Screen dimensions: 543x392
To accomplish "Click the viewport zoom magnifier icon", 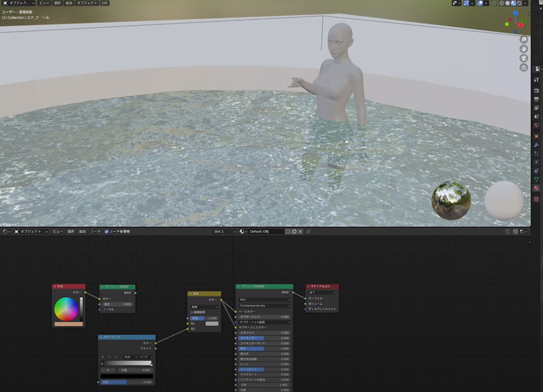I will pyautogui.click(x=524, y=40).
